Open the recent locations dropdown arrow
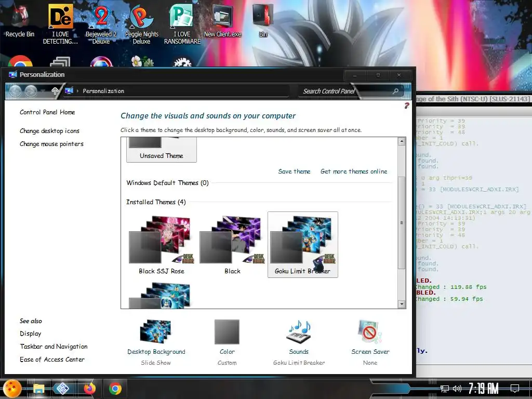 (43, 91)
